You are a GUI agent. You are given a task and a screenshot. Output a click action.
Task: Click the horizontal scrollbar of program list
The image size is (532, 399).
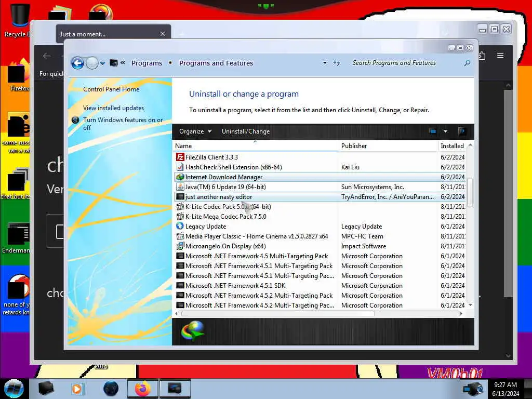click(x=278, y=313)
